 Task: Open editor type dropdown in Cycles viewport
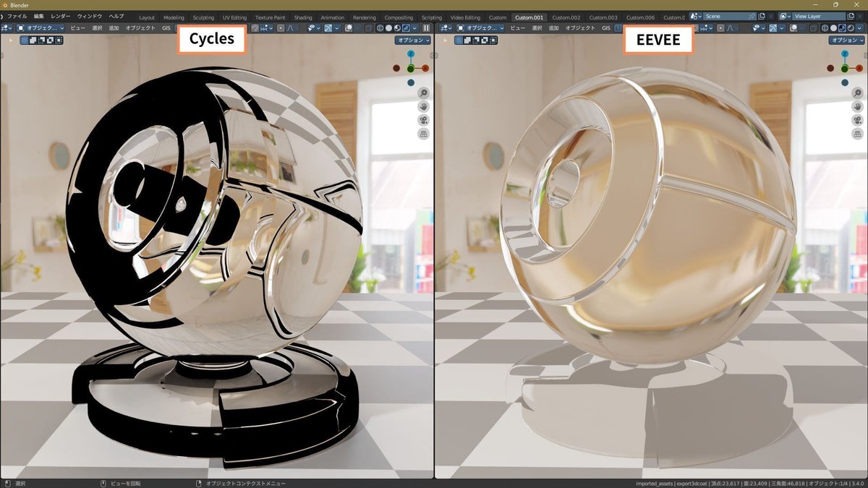click(7, 27)
